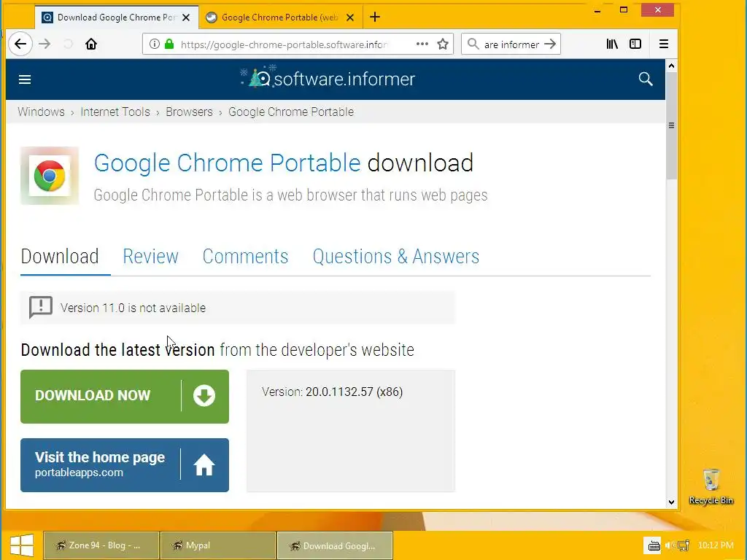This screenshot has width=747, height=560.
Task: Open software.informer site hamburger menu
Action: tap(25, 79)
